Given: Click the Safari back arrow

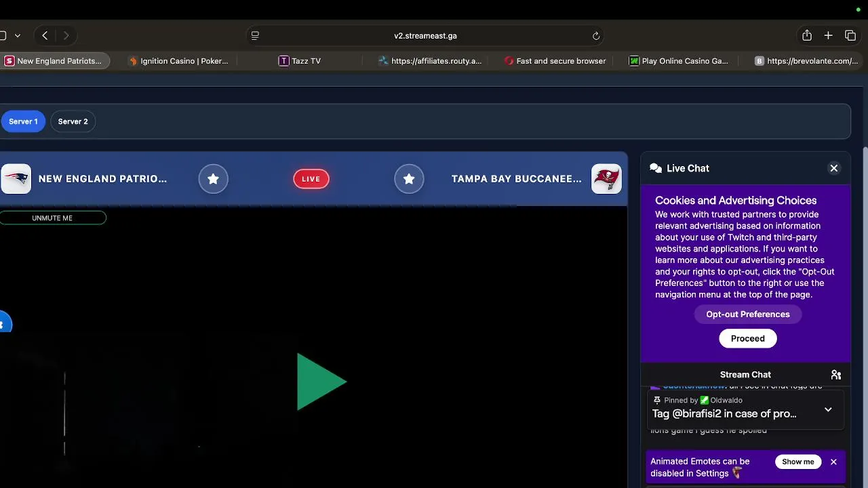Looking at the screenshot, I should (45, 35).
